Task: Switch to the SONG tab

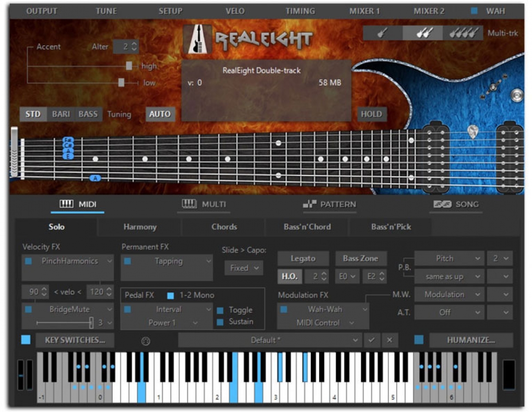Action: (457, 204)
